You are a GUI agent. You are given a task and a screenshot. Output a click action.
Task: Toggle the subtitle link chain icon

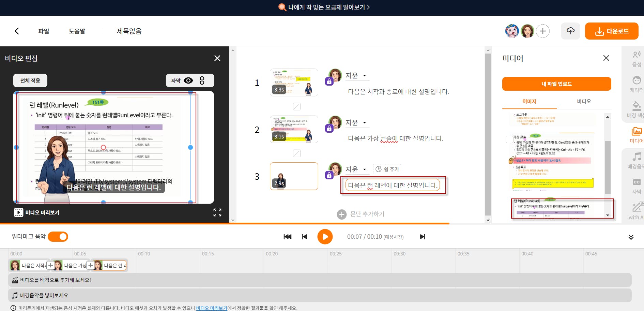202,80
